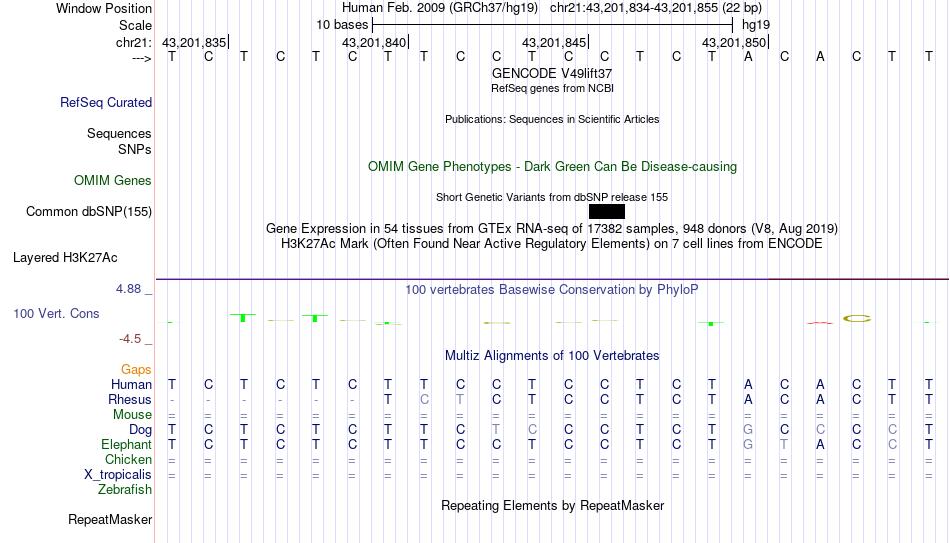Select the RefSeq genes from NCBI title
This screenshot has width=950, height=543.
(552, 88)
